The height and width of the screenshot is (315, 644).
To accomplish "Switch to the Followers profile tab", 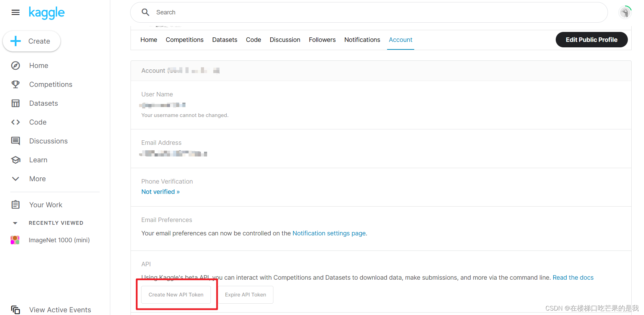I will tap(322, 40).
